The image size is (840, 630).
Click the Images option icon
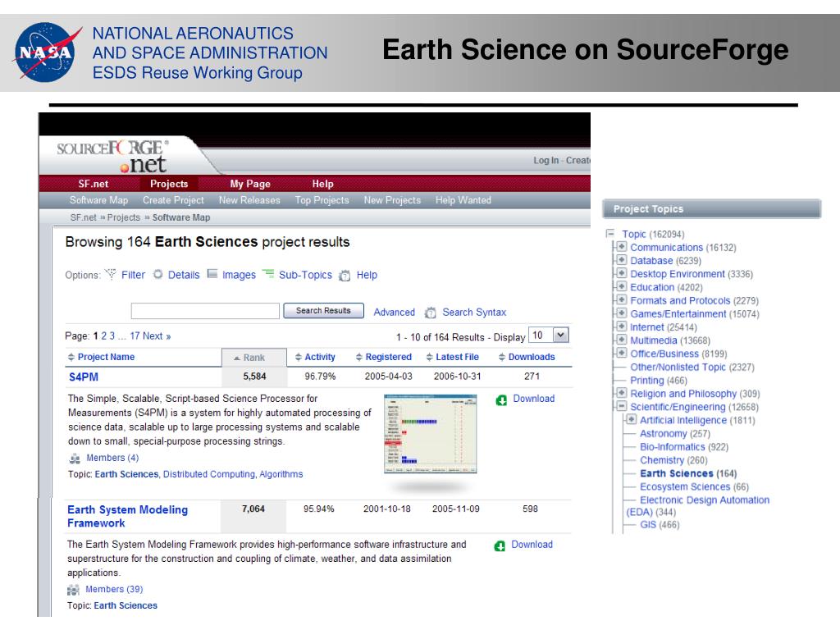point(212,274)
